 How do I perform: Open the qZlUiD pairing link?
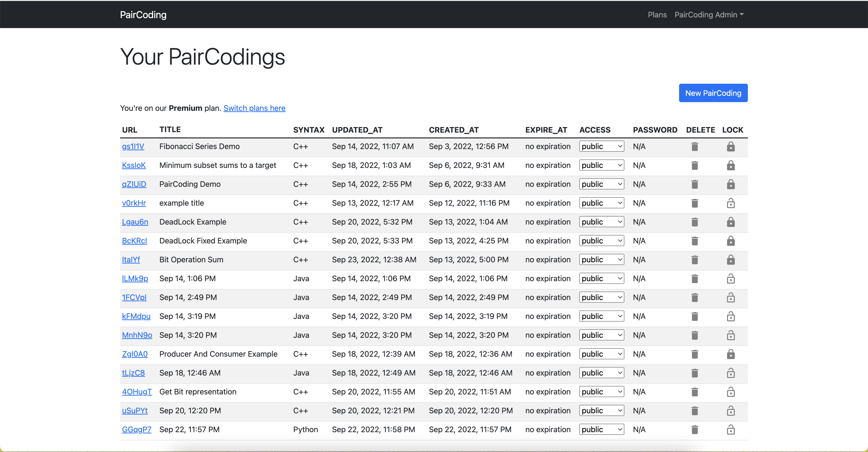tap(134, 184)
